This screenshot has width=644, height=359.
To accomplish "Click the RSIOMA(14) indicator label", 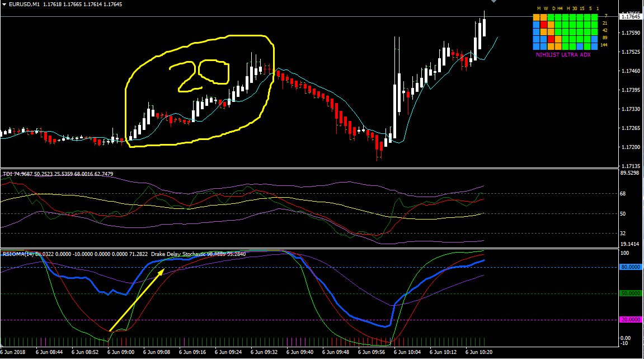I will [18, 254].
